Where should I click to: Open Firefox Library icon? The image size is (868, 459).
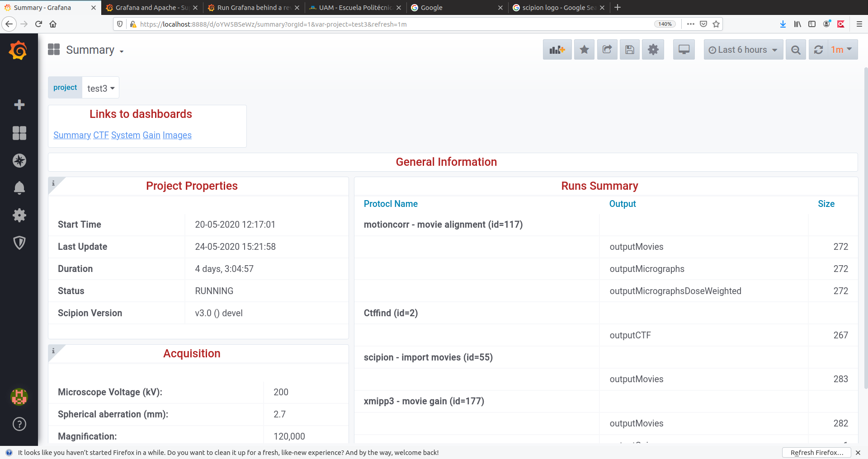click(797, 24)
